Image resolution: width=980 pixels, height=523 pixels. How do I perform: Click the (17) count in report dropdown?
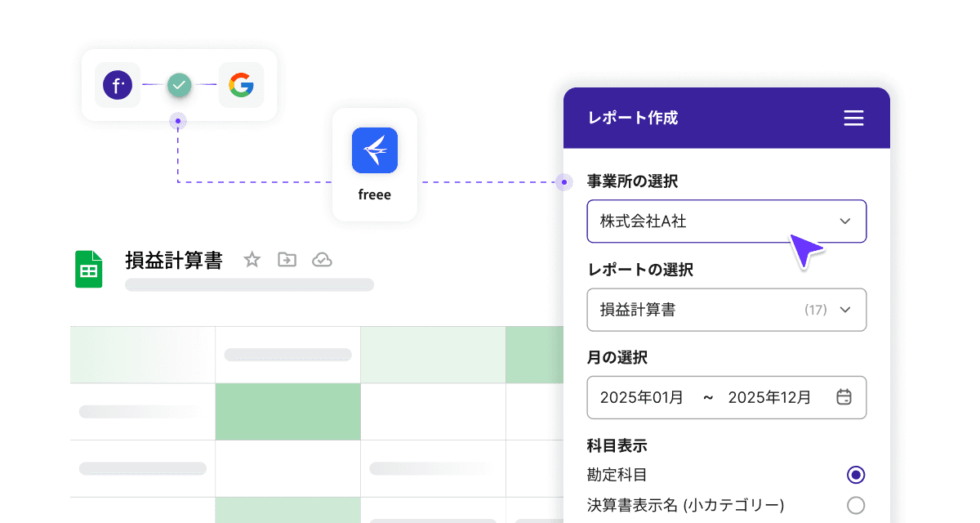[x=816, y=310]
